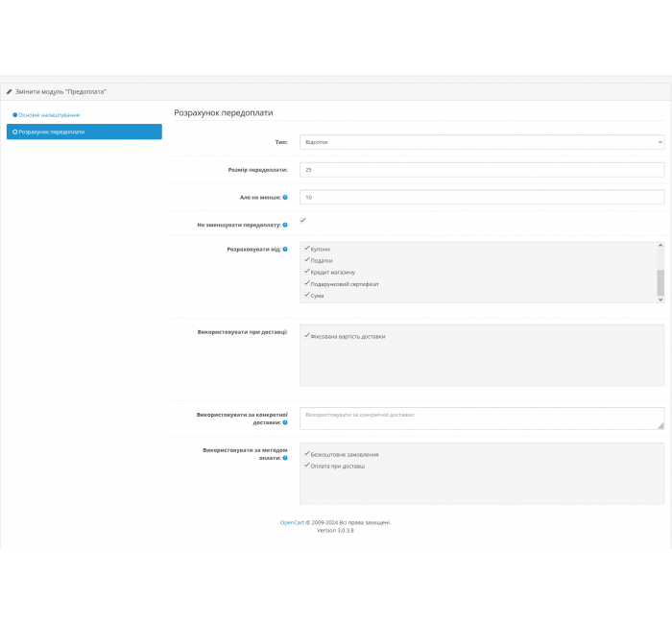The height and width of the screenshot is (624, 672).
Task: Click the Розмір передоплати input field
Action: 482,170
